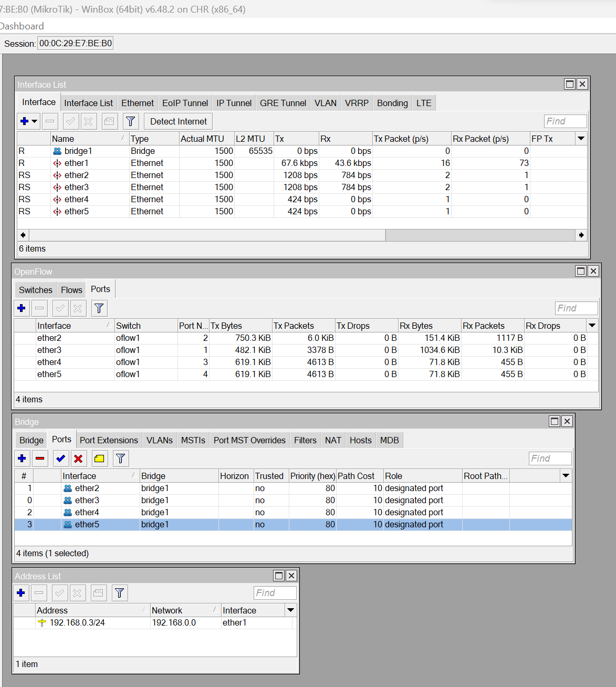Open the Bridge NAT tab
The height and width of the screenshot is (687, 616).
(333, 440)
